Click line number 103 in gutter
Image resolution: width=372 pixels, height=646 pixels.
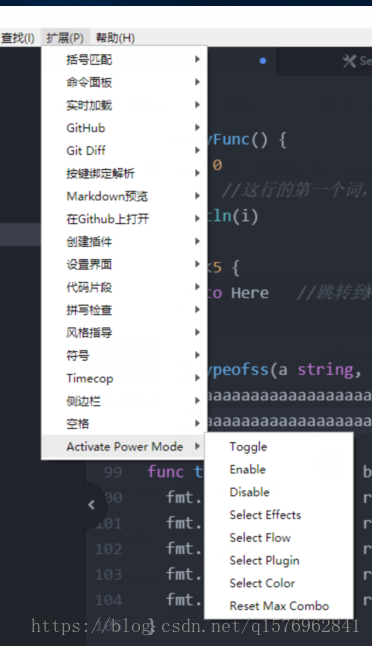(108, 574)
